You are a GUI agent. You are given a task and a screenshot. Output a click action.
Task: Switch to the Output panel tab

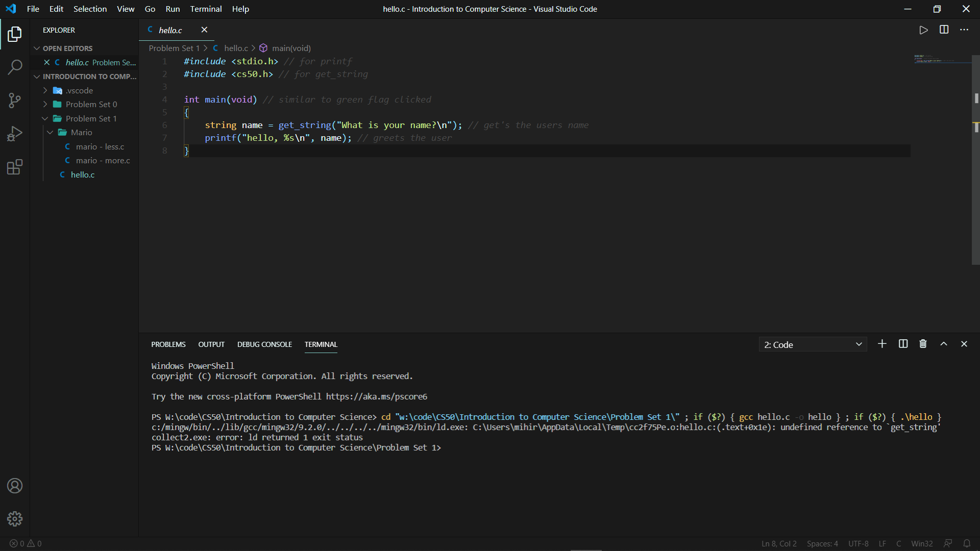click(211, 344)
